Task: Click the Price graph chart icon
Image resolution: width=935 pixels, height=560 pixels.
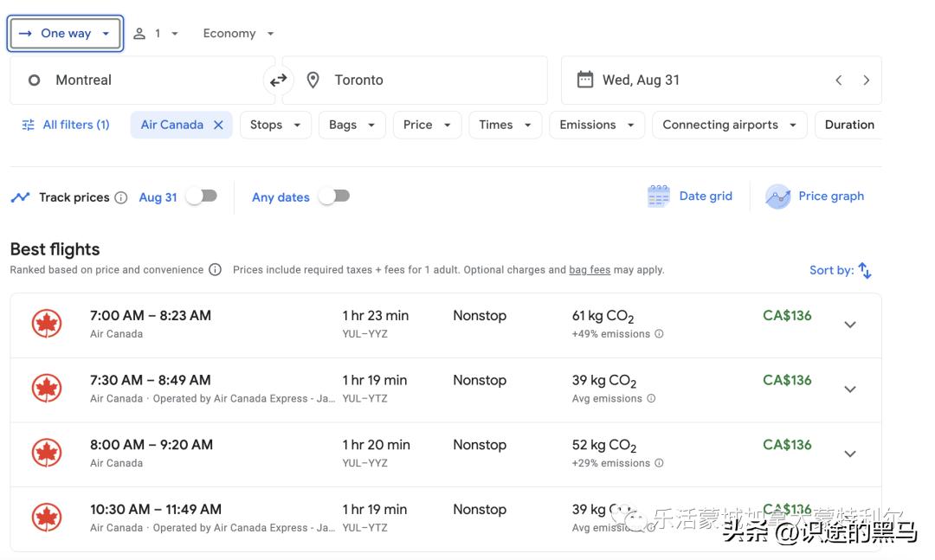Action: click(777, 196)
